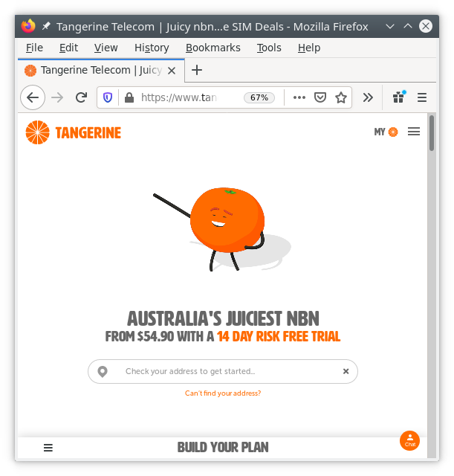Toggle the pin icon in title bar
Image resolution: width=454 pixels, height=476 pixels.
(46, 27)
